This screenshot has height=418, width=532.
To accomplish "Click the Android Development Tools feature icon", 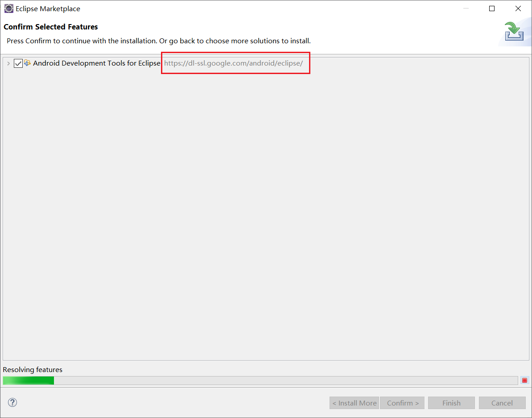I will [x=27, y=63].
